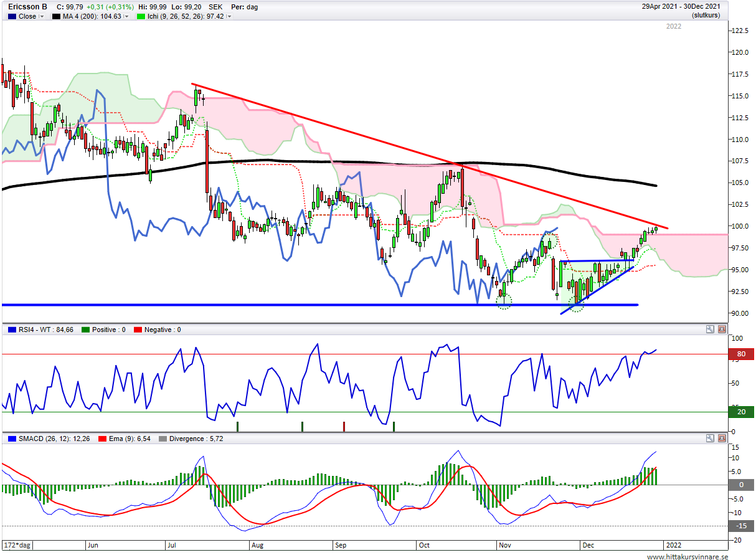Expand the Ichi (9, 26, 52, 26) dropdown

coord(229,17)
